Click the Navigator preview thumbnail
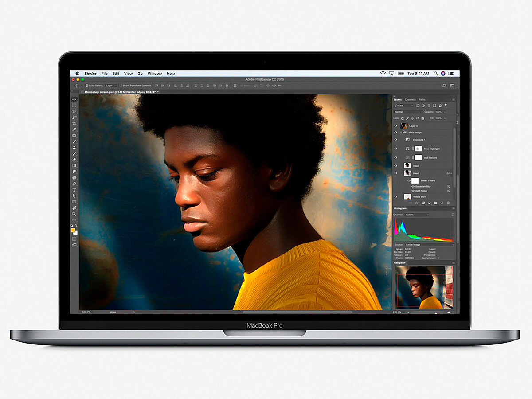This screenshot has width=532, height=399. click(424, 288)
